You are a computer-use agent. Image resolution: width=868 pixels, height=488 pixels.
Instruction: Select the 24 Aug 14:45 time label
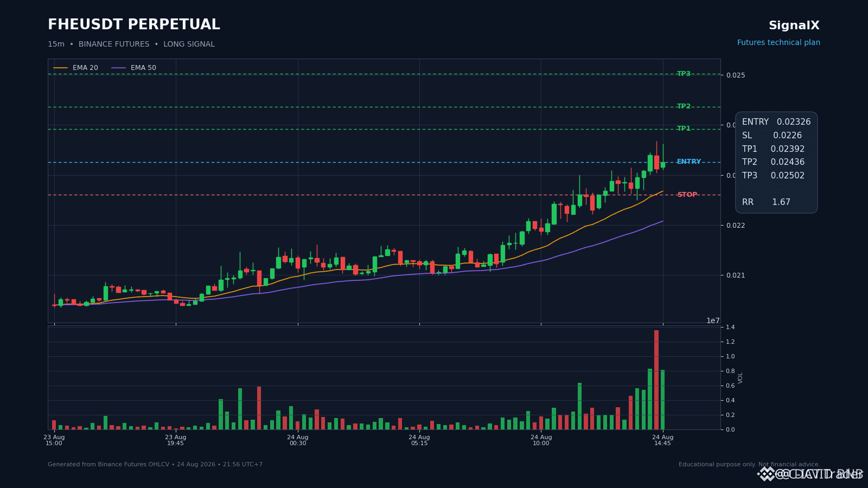[x=663, y=440]
